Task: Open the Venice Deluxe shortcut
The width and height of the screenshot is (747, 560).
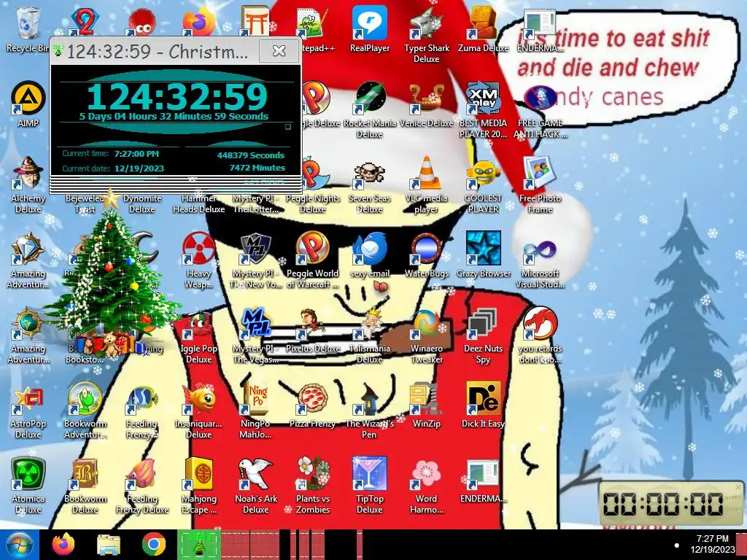Action: [426, 105]
